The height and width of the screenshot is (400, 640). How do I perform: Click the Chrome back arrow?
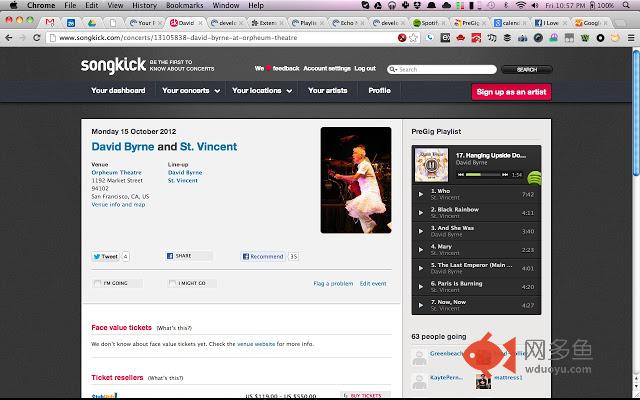tap(9, 38)
